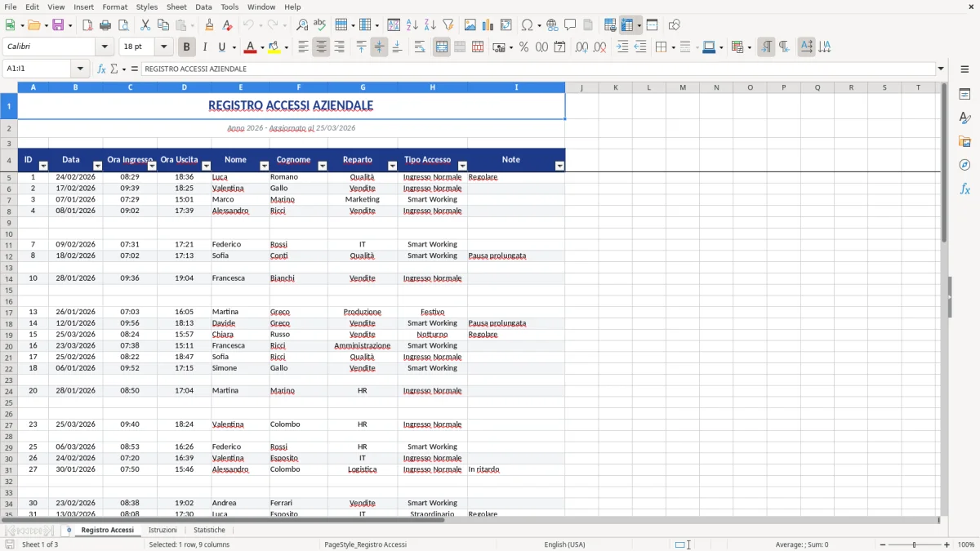The width and height of the screenshot is (980, 551).
Task: Switch to the Statistiche sheet tab
Action: (209, 530)
